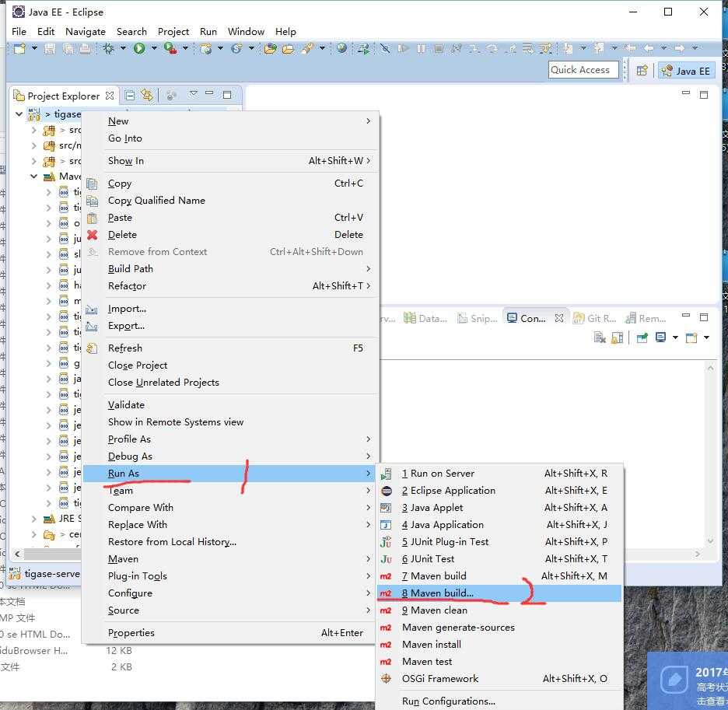Choose Java Application from Run As submenu
Screen dimensions: 728x710
[499, 525]
